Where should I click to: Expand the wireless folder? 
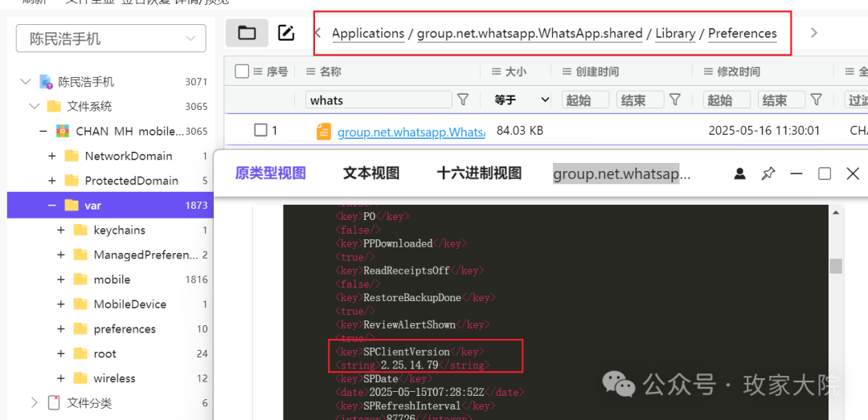pos(61,378)
